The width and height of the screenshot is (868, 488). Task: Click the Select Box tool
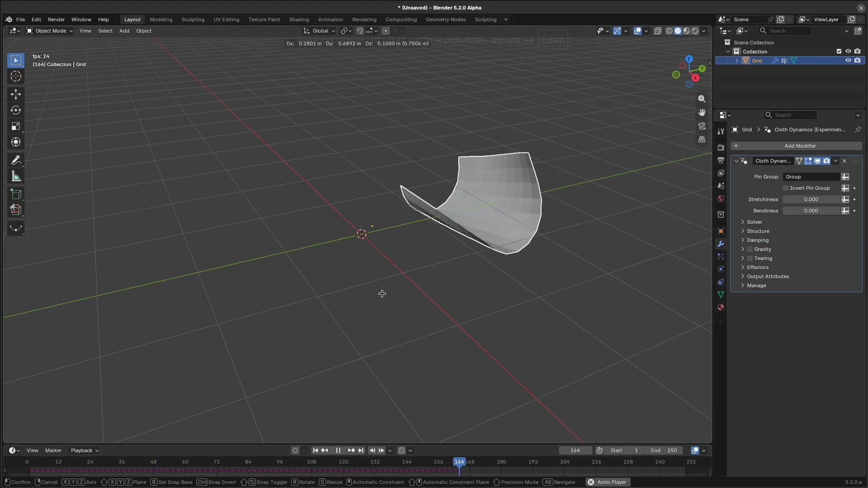point(16,60)
